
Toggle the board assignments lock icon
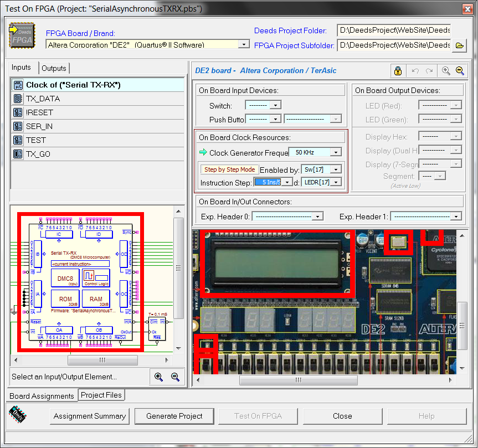point(398,71)
